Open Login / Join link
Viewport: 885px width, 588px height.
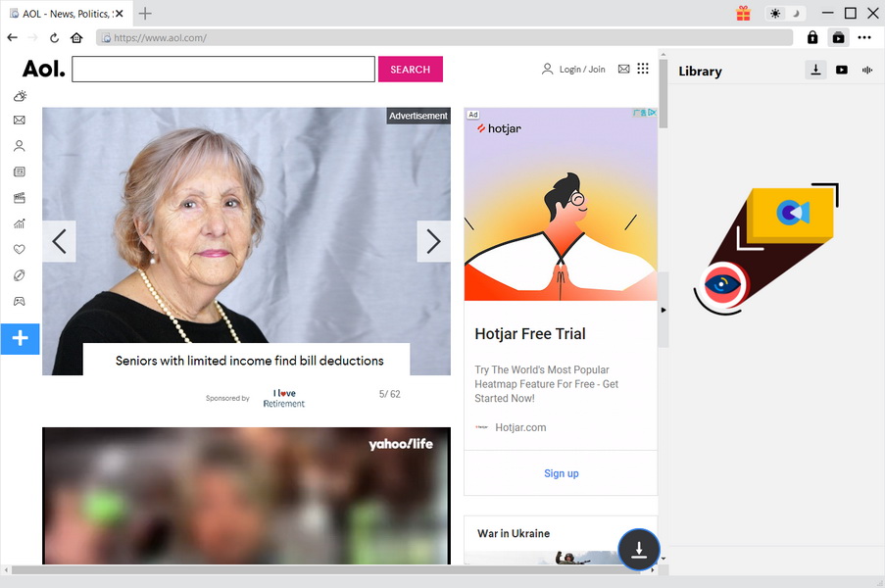pyautogui.click(x=573, y=69)
